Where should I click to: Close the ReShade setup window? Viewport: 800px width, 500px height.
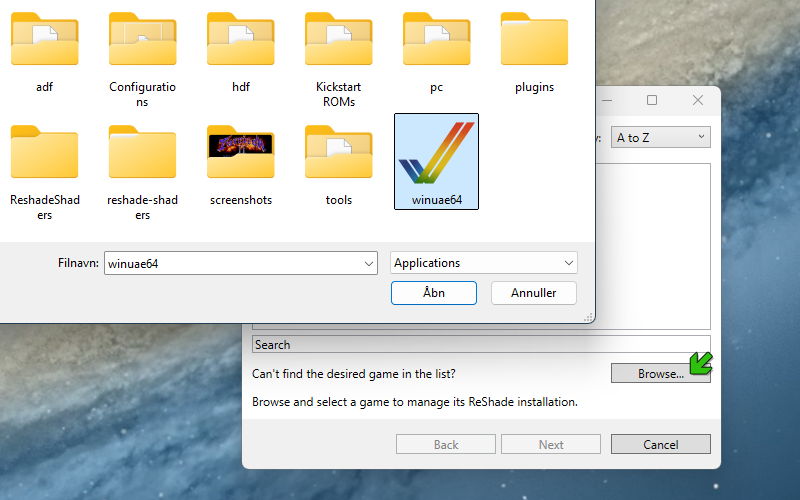point(698,100)
